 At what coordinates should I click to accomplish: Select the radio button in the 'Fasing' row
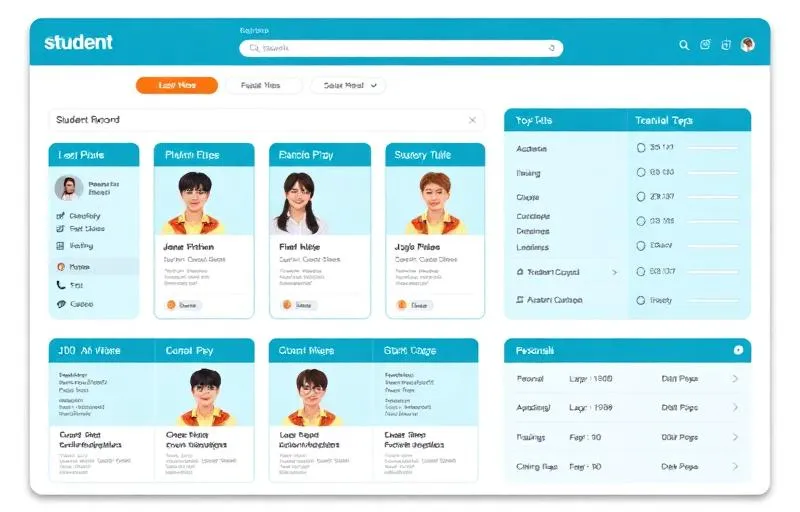[x=641, y=172]
